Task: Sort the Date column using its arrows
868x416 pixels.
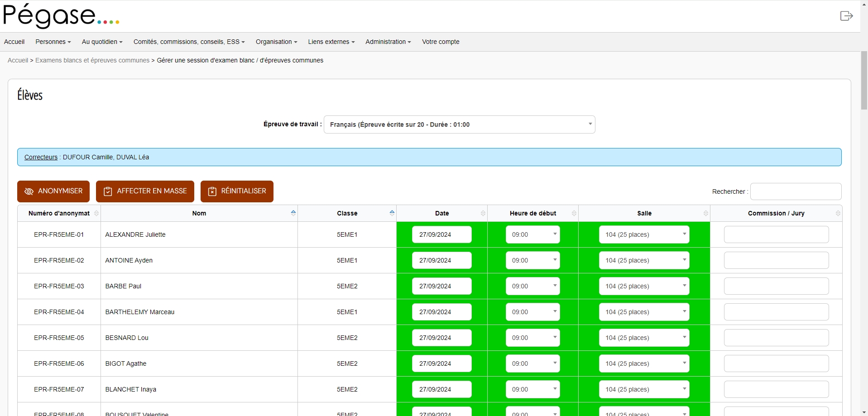Action: pos(483,213)
